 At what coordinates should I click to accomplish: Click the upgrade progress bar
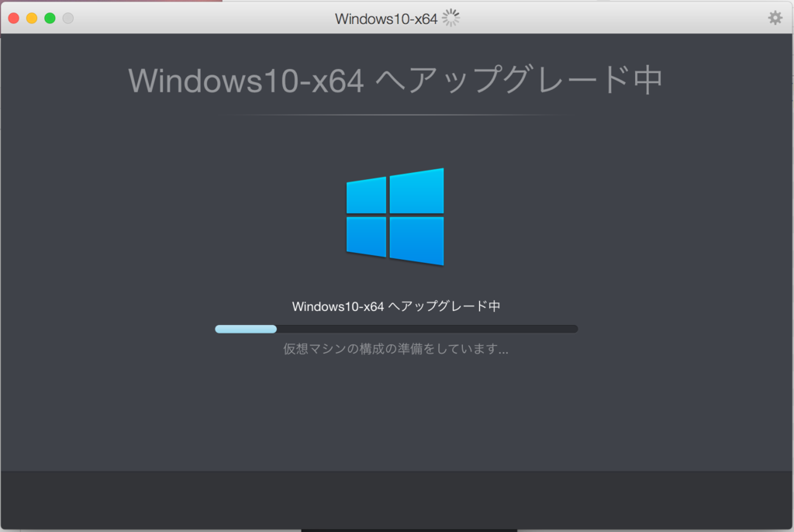click(395, 328)
